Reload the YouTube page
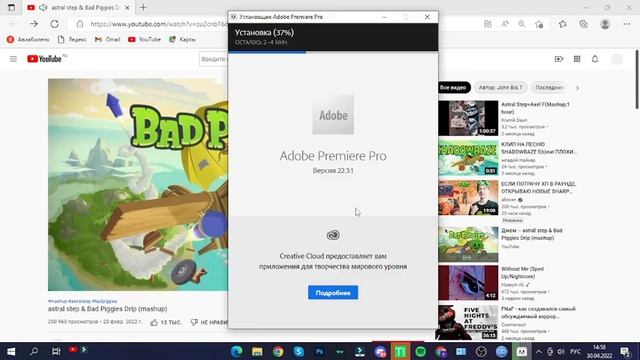The image size is (640, 360). click(54, 24)
